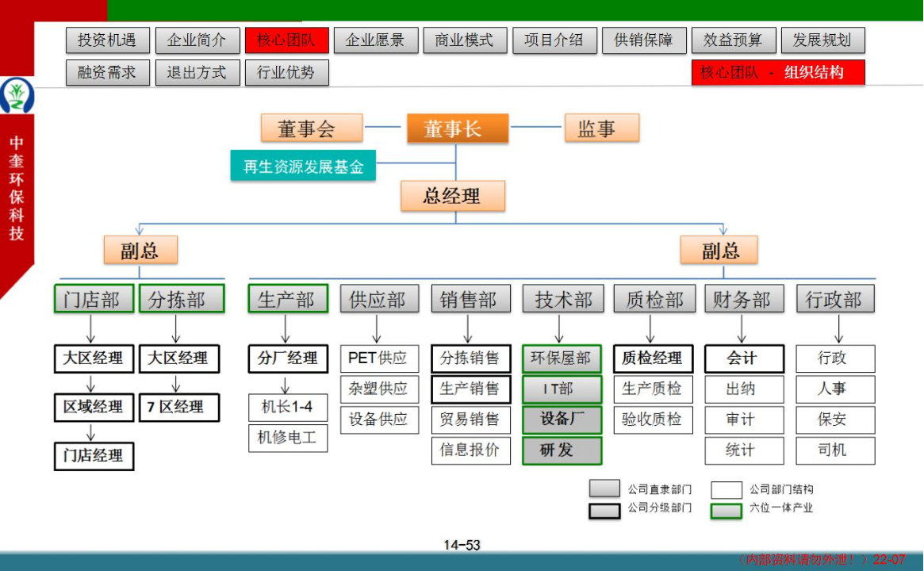The image size is (924, 571).
Task: Open the 发展规划 section button
Action: (823, 40)
